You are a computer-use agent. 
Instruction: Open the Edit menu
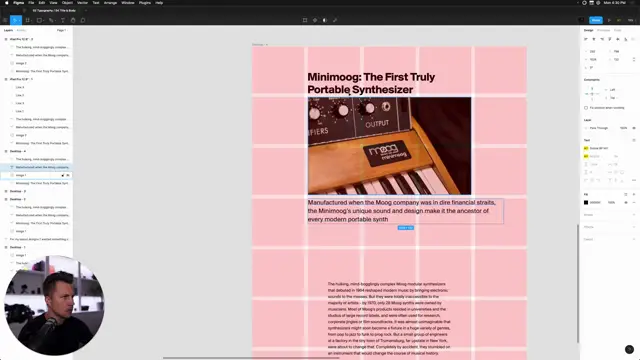pos(42,3)
